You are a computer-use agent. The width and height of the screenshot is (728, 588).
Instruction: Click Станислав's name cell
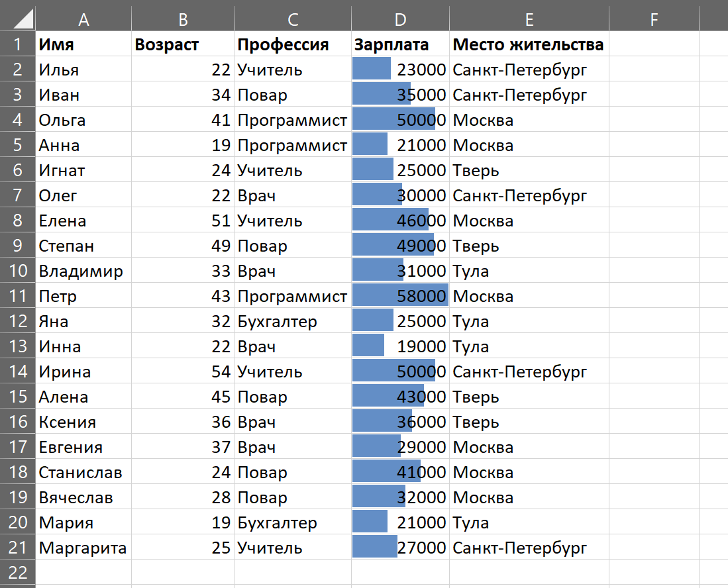pyautogui.click(x=83, y=472)
